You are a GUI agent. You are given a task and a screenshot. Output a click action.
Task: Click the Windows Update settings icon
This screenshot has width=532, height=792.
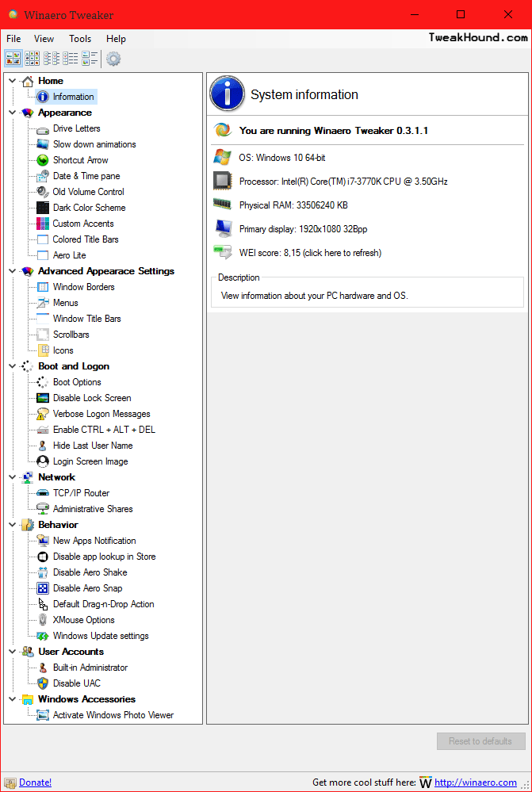point(43,636)
